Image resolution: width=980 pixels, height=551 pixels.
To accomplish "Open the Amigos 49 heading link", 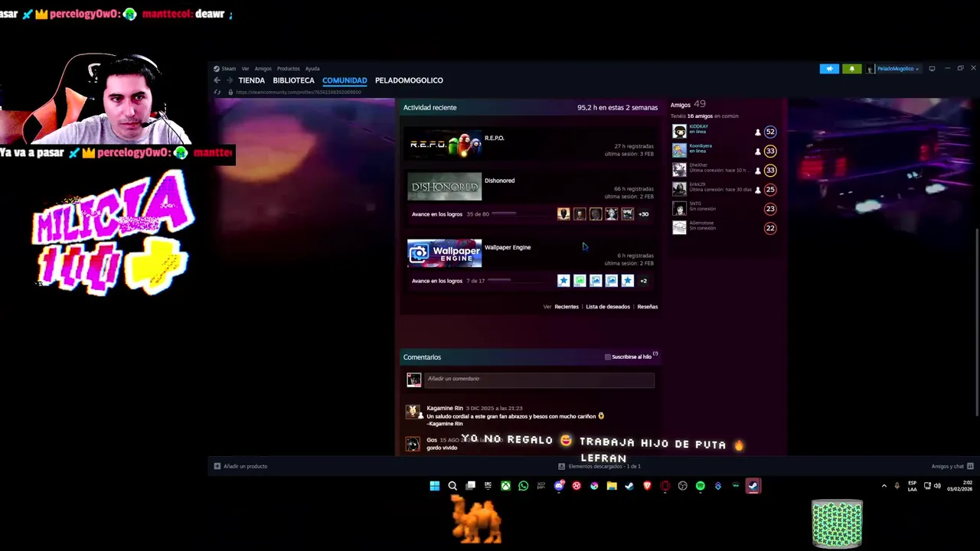I will [688, 104].
